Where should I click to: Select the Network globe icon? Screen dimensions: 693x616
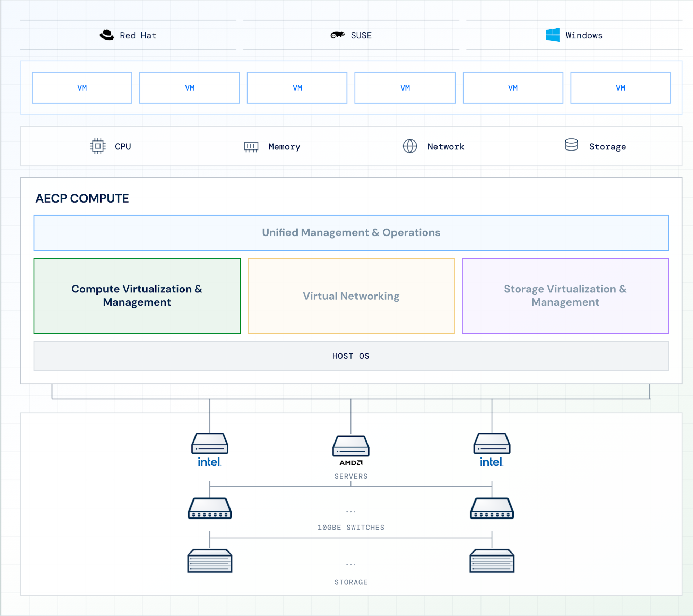pyautogui.click(x=410, y=146)
